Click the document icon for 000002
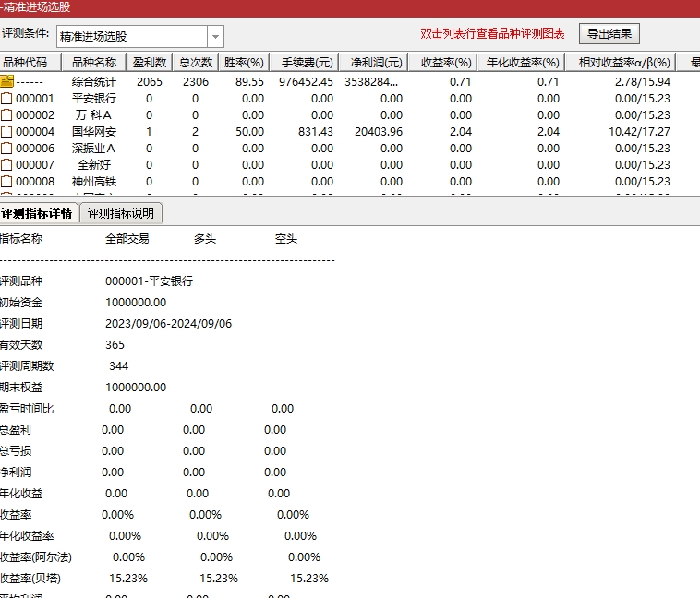 (6, 114)
